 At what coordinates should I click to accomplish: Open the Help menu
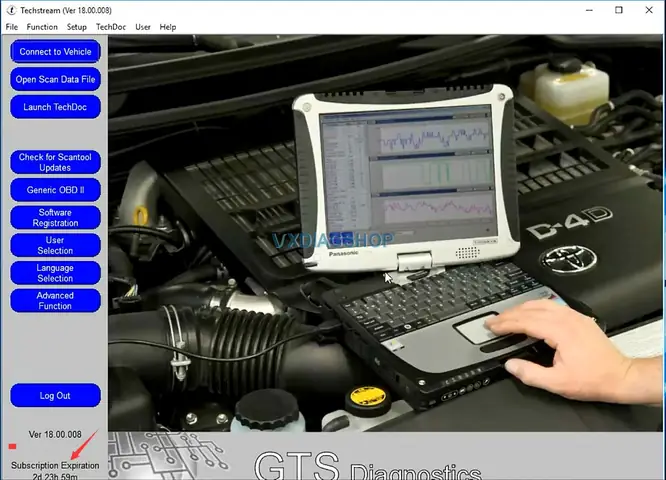click(167, 27)
